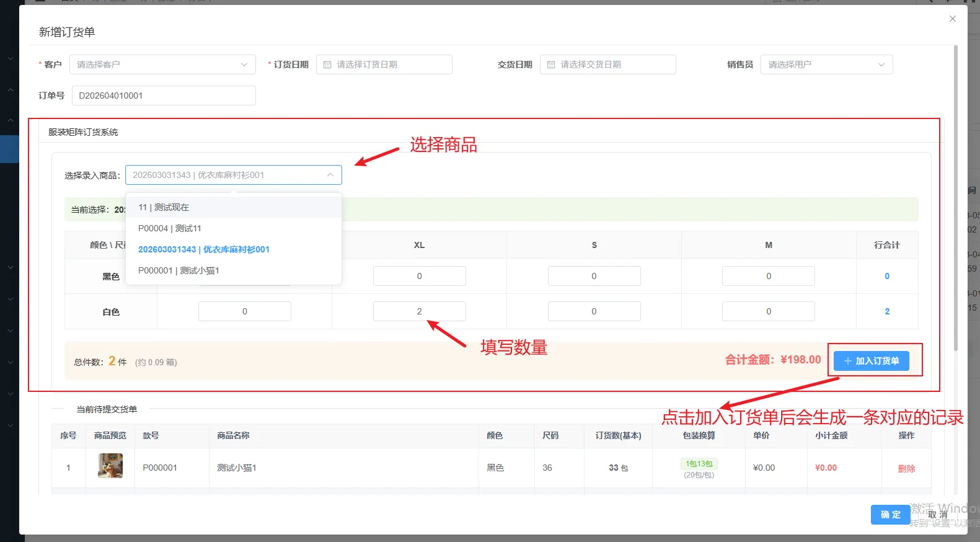
Task: Close the 新增订货单 dialog with the X icon
Action: coord(953,19)
